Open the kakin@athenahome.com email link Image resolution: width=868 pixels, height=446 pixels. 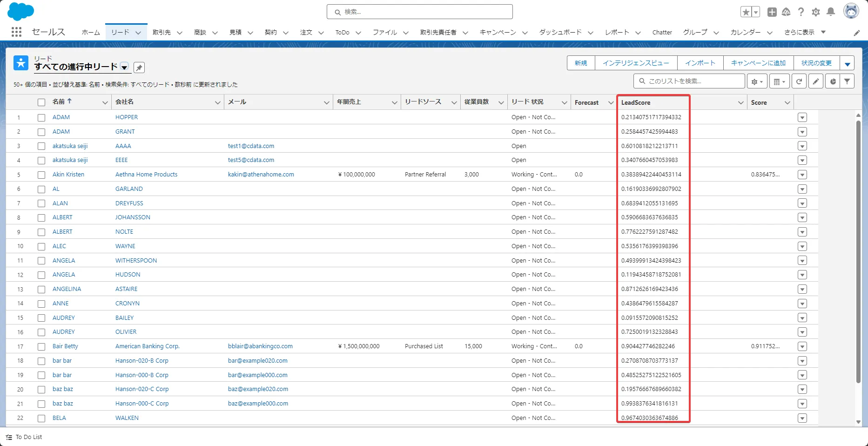(261, 174)
